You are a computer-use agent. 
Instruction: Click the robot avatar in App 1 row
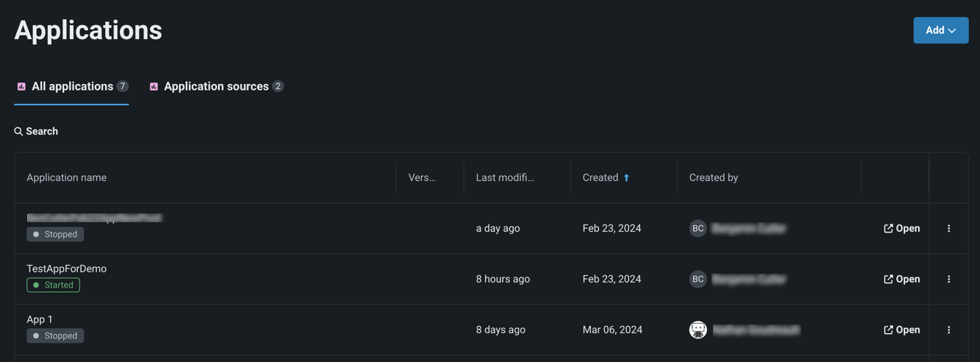(x=697, y=330)
